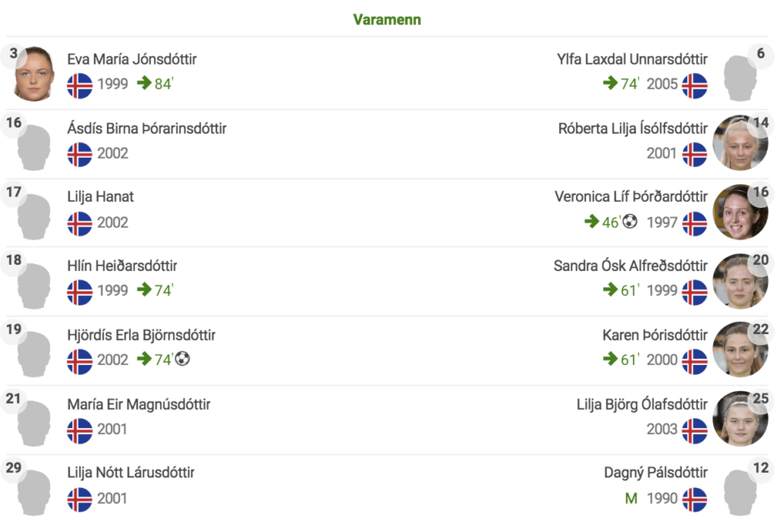Click the goal ball icon beside Hjördís Erla's 74'

[x=182, y=358]
